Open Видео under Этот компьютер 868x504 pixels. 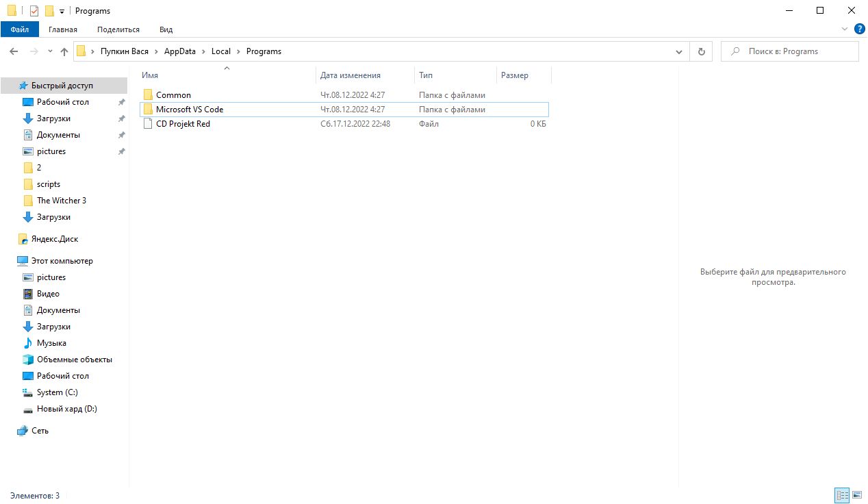[48, 294]
